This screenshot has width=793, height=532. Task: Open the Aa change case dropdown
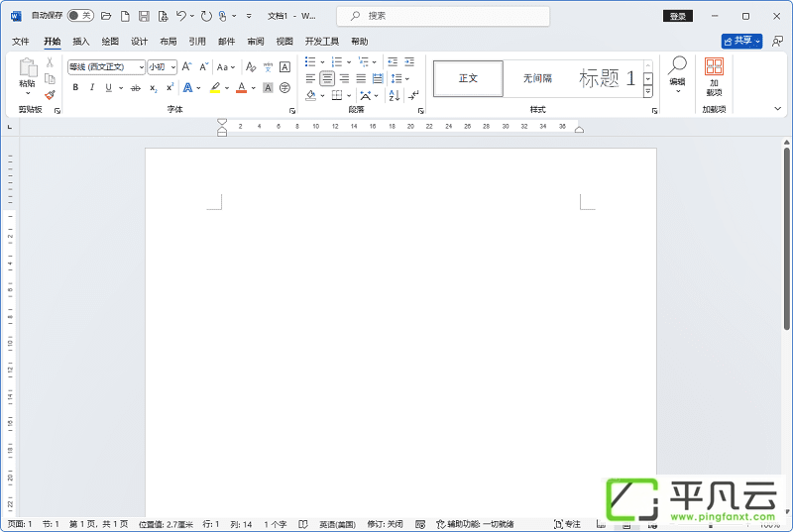pyautogui.click(x=226, y=67)
